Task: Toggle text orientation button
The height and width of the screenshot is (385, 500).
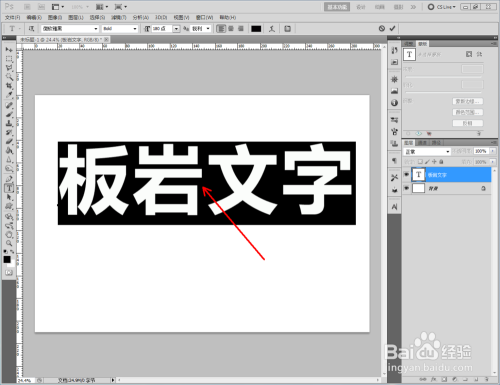Action: [x=31, y=29]
